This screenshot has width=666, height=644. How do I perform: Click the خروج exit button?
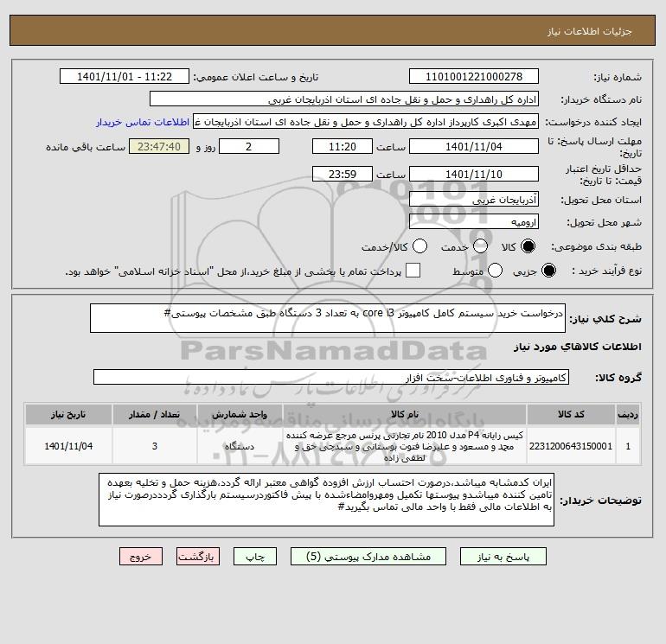pyautogui.click(x=141, y=557)
